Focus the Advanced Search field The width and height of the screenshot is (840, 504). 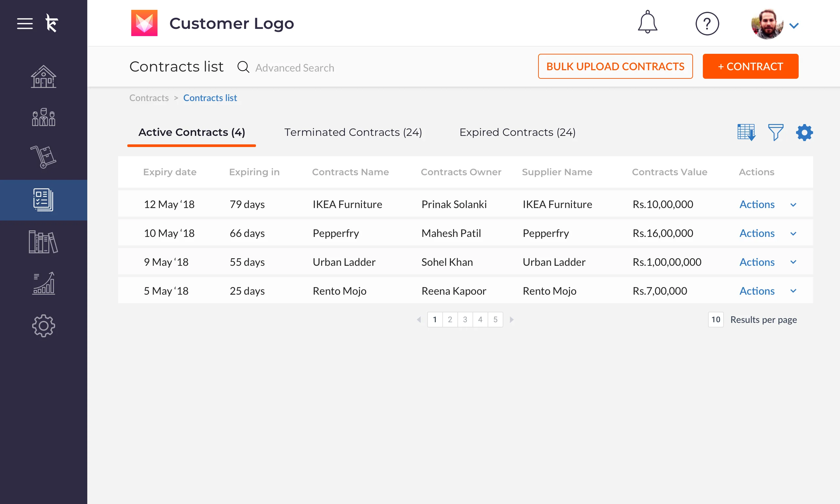295,68
